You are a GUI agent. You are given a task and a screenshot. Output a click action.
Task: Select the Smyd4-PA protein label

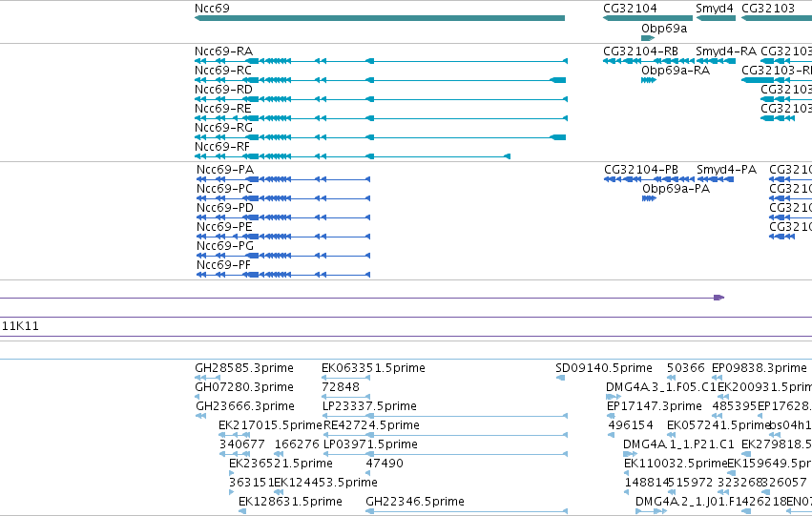tap(726, 170)
